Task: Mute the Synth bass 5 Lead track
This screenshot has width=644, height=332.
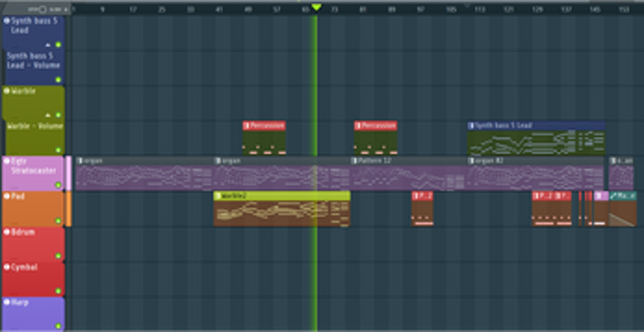Action: [58, 45]
